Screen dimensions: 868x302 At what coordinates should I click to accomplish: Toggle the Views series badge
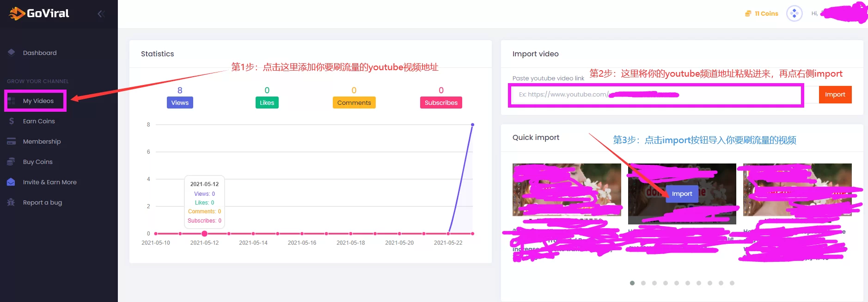[180, 103]
